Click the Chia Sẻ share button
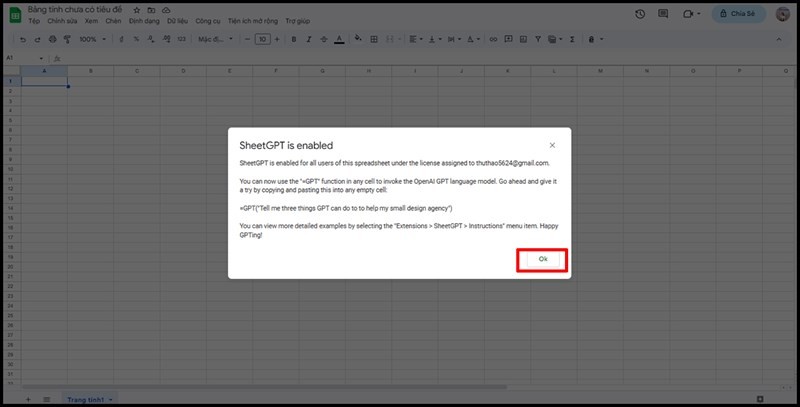Screen dimensions: 800x407 click(738, 14)
